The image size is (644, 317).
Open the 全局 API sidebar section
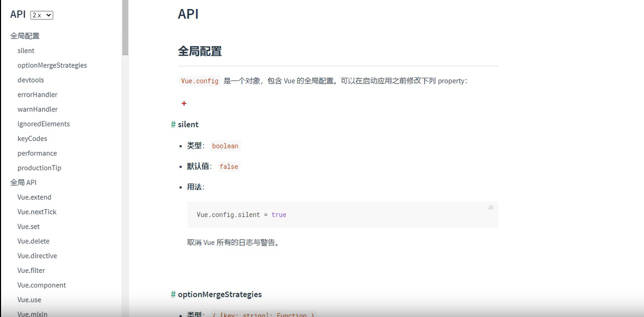click(23, 182)
